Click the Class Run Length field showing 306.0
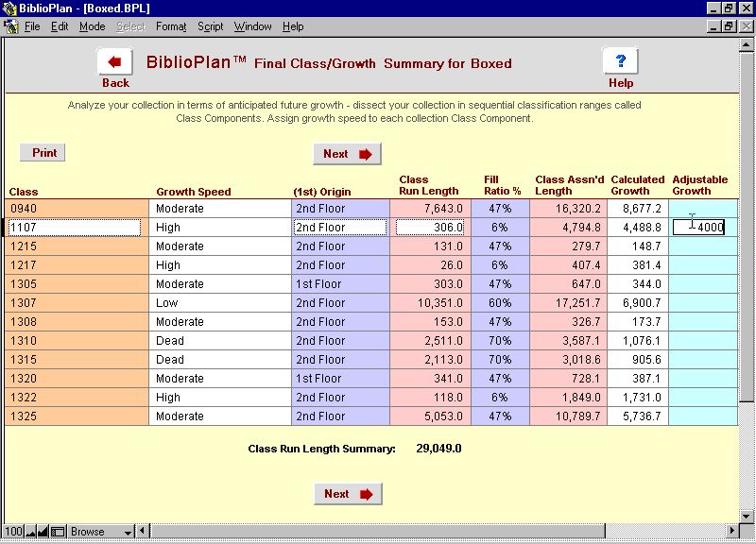Viewport: 756px width, 544px height. [x=430, y=228]
